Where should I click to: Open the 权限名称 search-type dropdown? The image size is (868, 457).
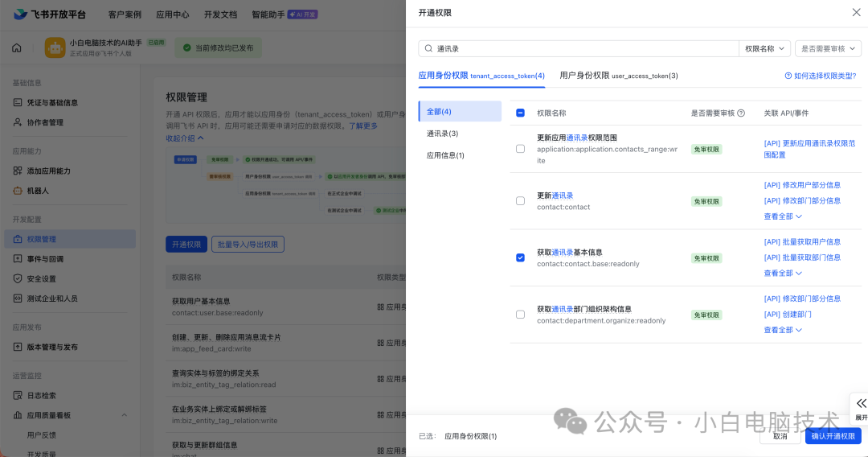[x=764, y=49]
